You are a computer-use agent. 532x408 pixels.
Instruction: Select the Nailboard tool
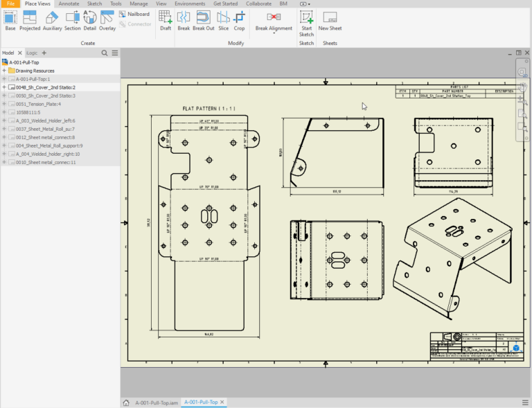click(134, 14)
